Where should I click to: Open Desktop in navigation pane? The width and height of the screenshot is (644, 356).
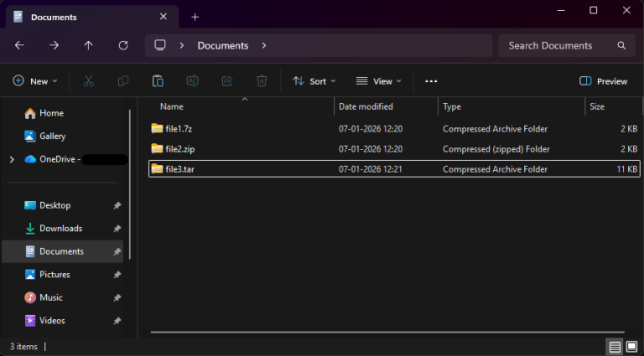pyautogui.click(x=55, y=205)
